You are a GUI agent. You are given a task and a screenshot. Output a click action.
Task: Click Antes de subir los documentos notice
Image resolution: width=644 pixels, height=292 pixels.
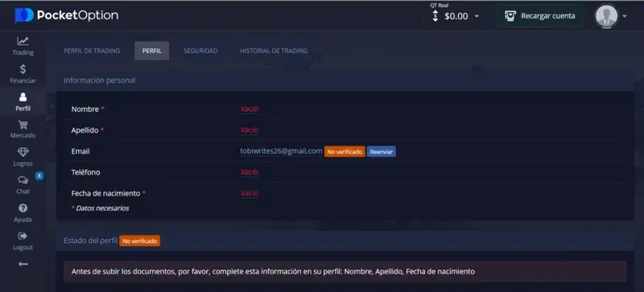point(345,271)
